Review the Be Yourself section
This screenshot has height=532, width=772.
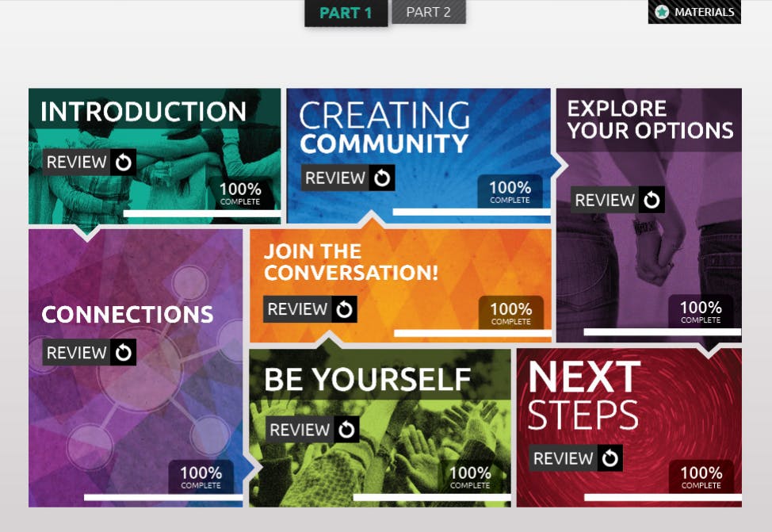[300, 431]
